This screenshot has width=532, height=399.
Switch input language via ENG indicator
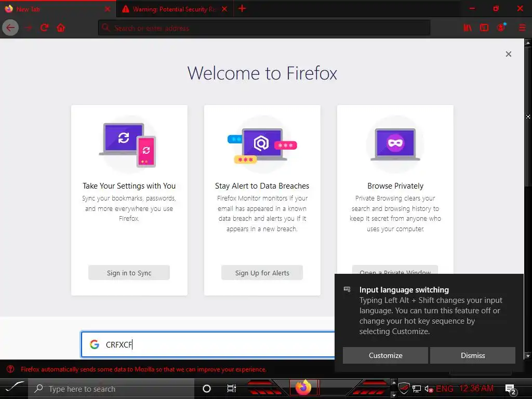pyautogui.click(x=445, y=389)
